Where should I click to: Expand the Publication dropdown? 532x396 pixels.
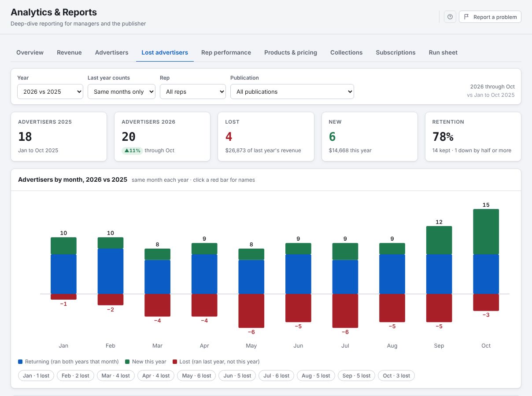coord(292,92)
